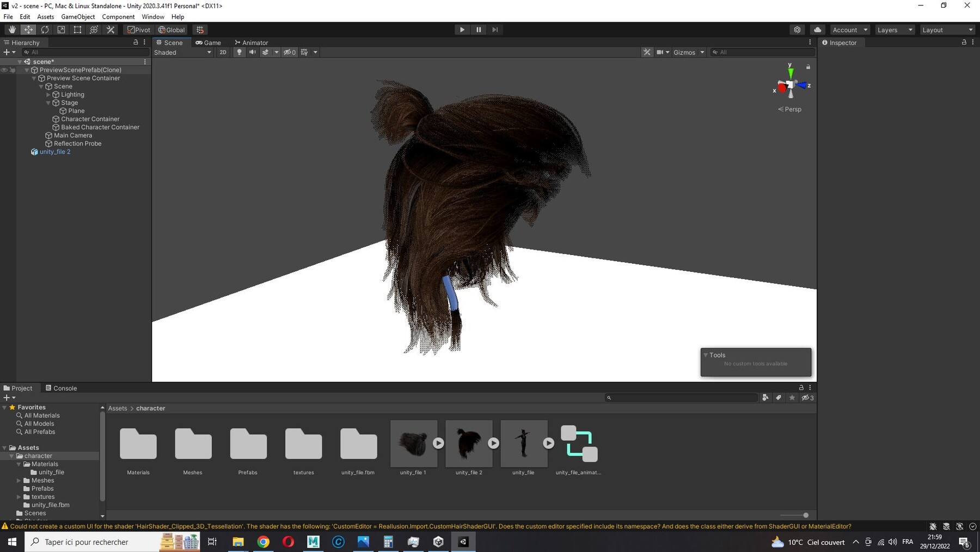Toggle scene grid visibility icon

tap(304, 52)
